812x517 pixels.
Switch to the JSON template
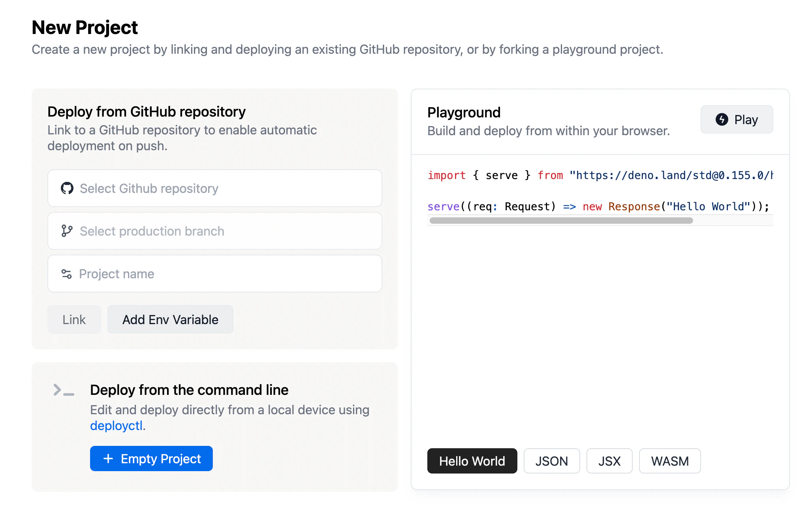(x=551, y=461)
